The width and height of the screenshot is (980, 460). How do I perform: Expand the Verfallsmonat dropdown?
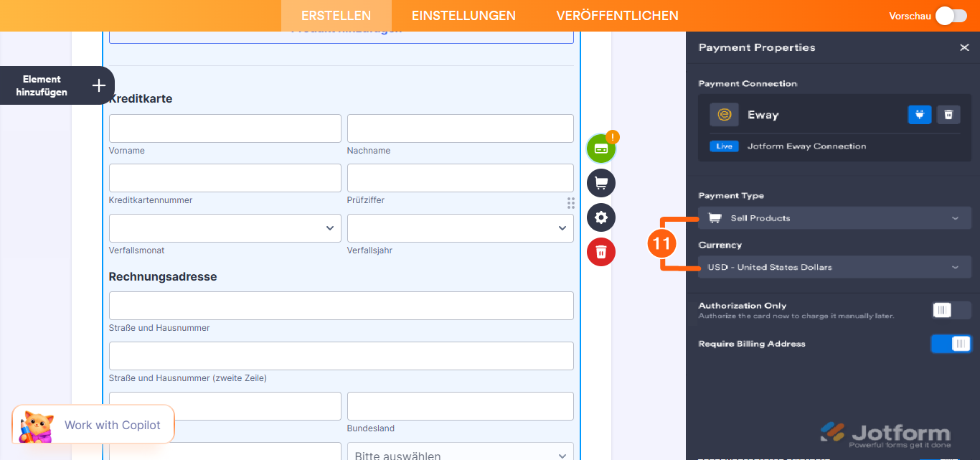225,227
